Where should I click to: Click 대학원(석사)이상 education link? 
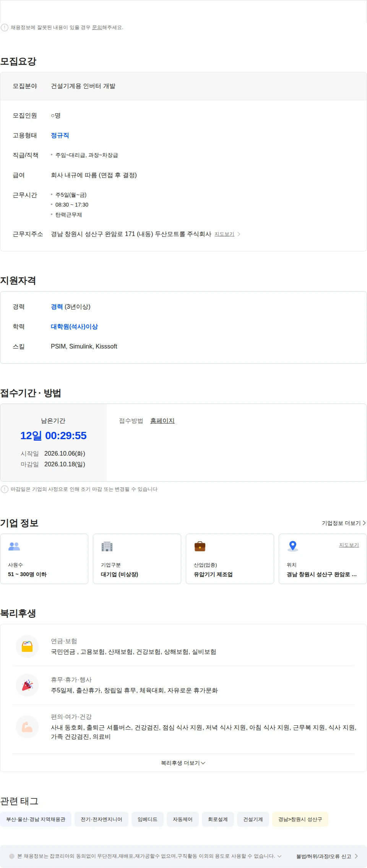[74, 327]
